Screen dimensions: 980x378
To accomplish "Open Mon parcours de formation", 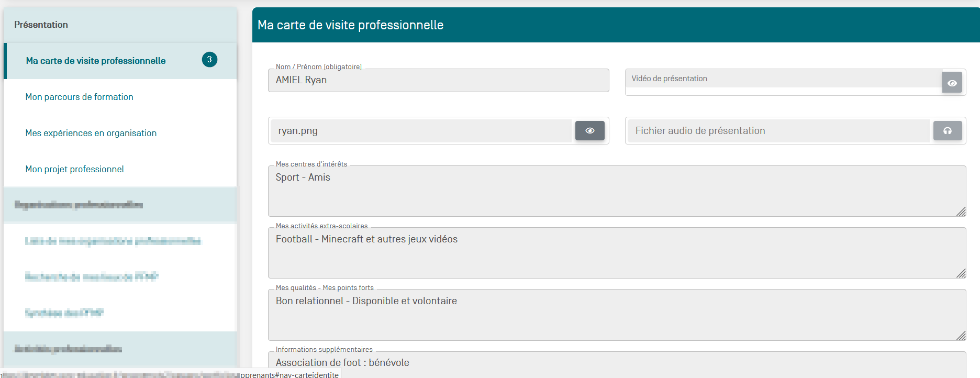I will (x=80, y=97).
